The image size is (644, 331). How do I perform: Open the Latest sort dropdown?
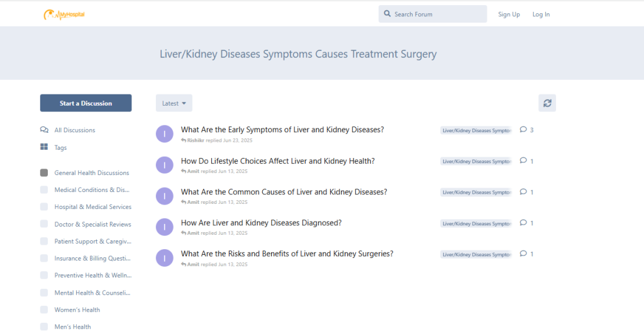click(174, 103)
